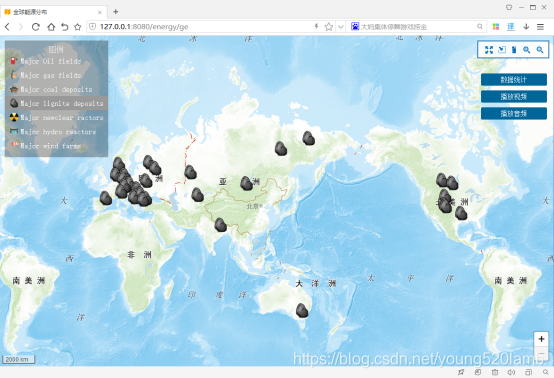The width and height of the screenshot is (554, 378).
Task: Click the solid rectangle map toolbar icon
Action: (x=514, y=50)
